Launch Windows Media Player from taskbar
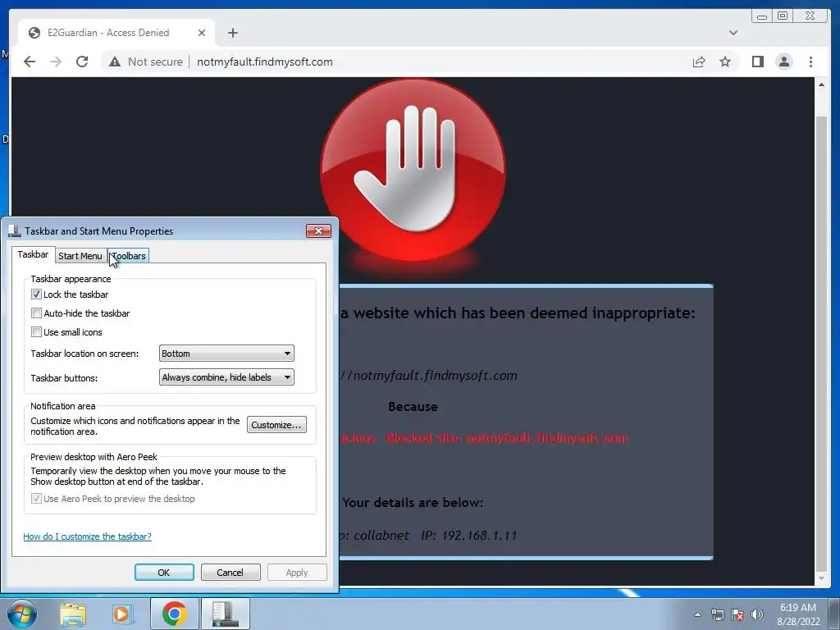840x630 pixels. [x=121, y=614]
